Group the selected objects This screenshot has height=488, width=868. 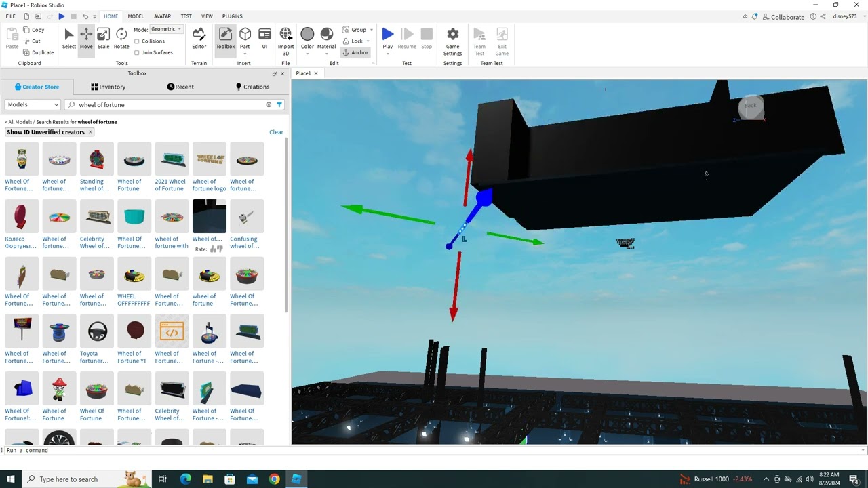[x=354, y=30]
